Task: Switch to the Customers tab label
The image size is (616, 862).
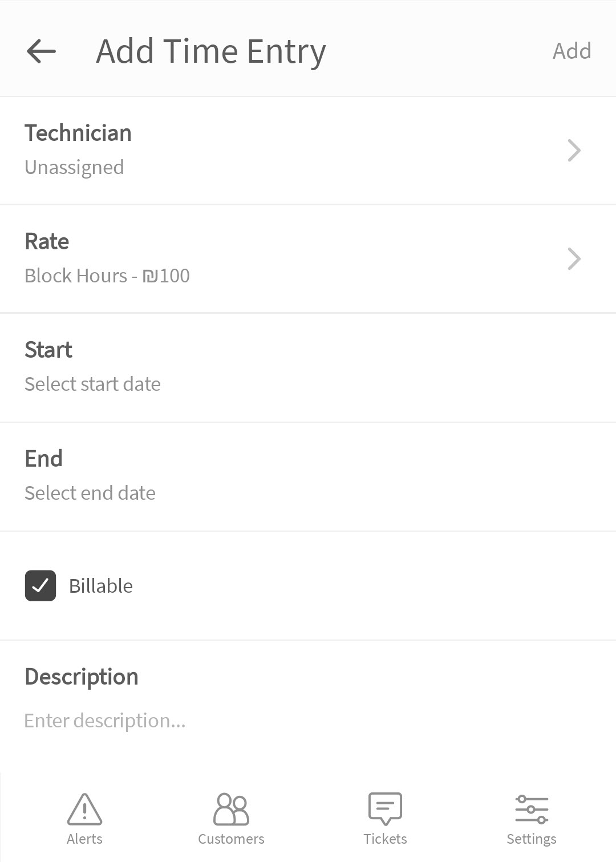Action: (x=231, y=839)
